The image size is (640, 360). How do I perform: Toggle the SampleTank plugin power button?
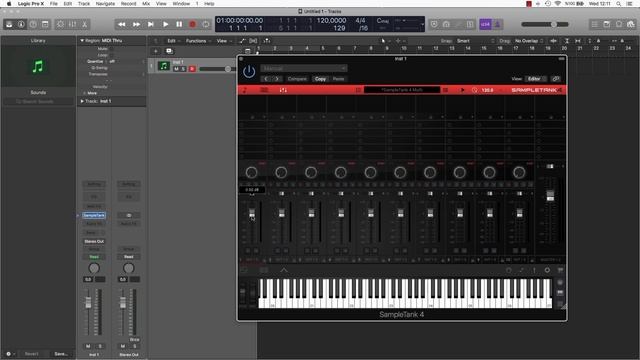coord(249,72)
